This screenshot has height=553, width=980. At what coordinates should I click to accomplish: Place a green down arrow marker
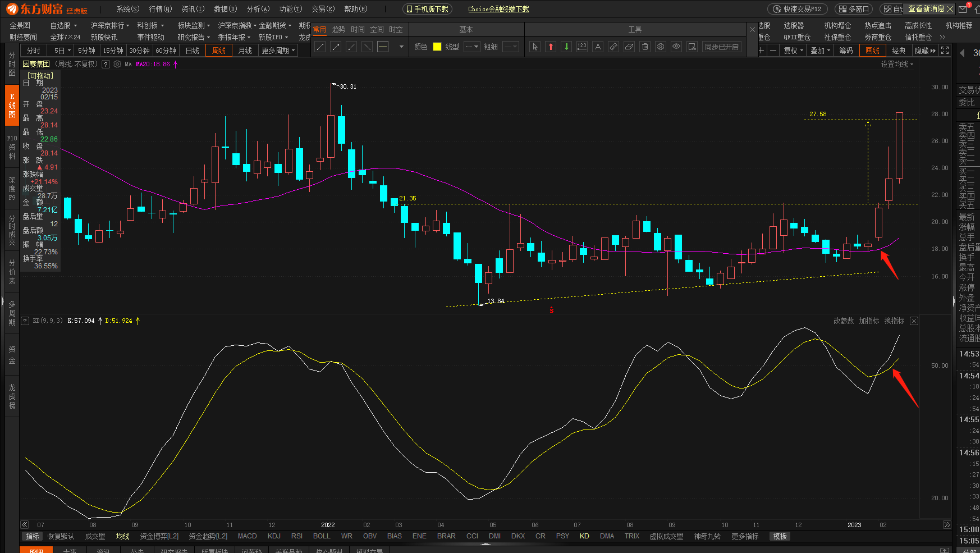pos(566,47)
